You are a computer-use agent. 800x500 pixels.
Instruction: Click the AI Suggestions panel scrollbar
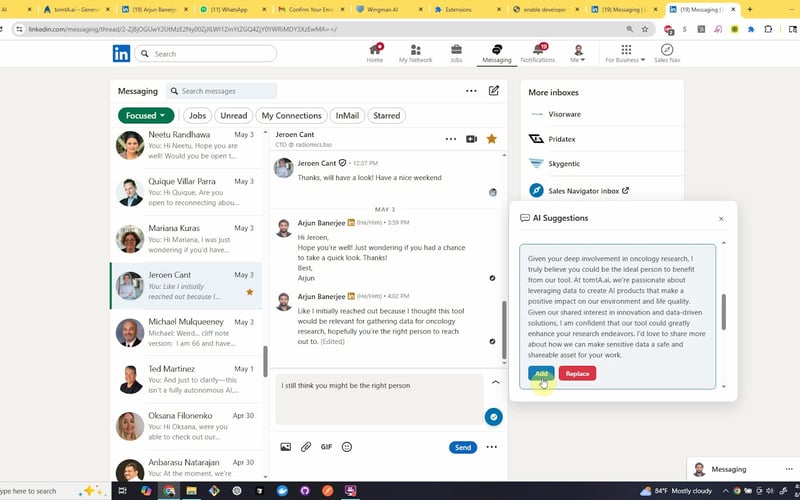(723, 312)
